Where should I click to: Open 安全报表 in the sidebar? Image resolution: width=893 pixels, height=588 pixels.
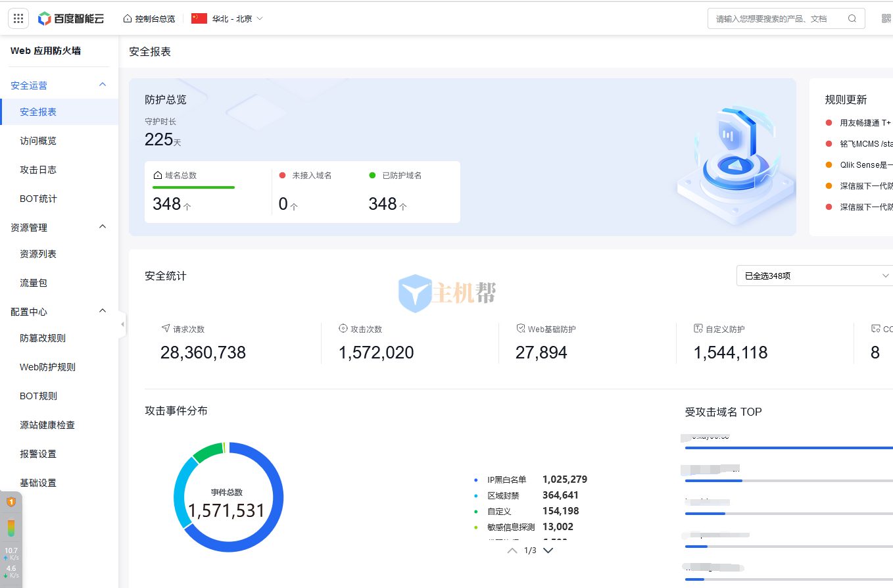tap(59, 112)
